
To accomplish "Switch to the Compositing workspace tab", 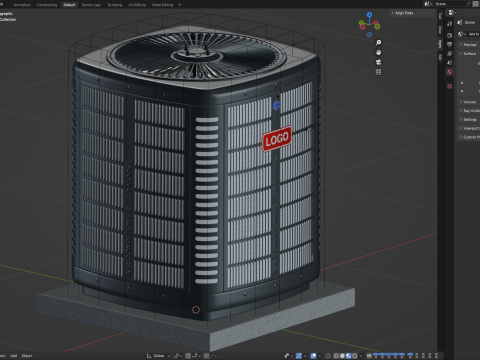I will (x=47, y=5).
